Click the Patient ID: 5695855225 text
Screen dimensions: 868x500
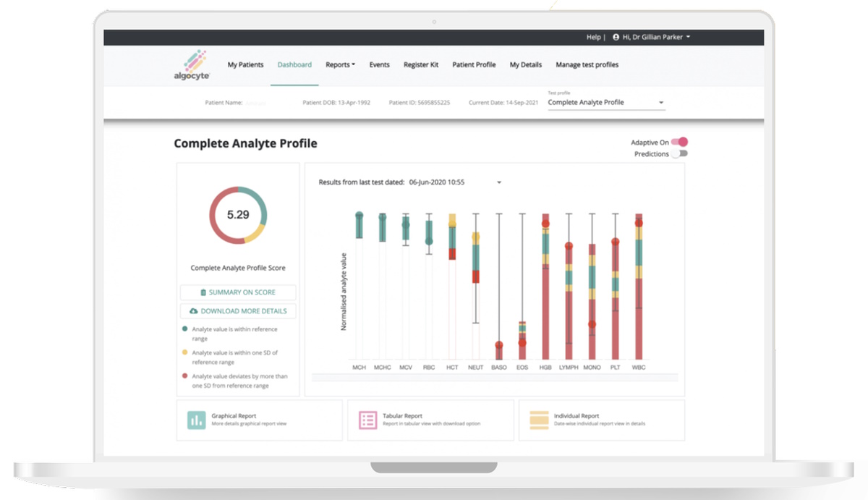(x=420, y=103)
